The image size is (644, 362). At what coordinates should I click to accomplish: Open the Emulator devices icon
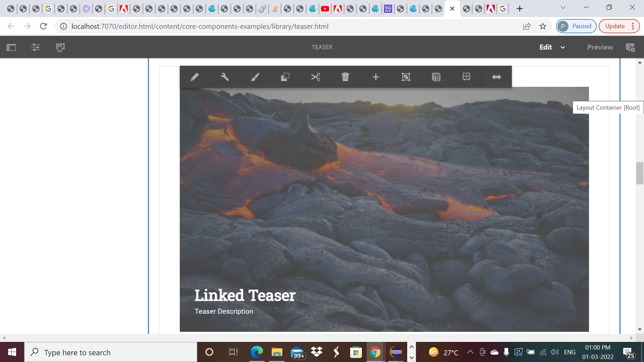[x=60, y=47]
